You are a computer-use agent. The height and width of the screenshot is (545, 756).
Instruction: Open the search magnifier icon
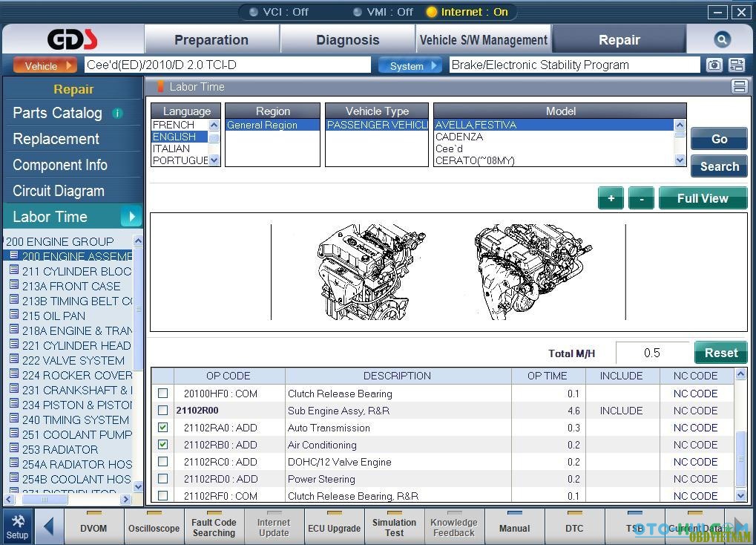(722, 39)
